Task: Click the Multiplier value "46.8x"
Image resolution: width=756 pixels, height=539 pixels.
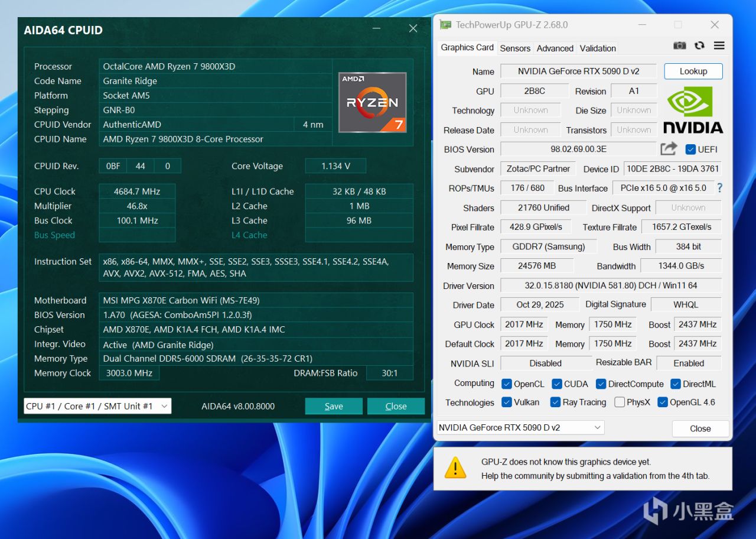Action: 137,206
